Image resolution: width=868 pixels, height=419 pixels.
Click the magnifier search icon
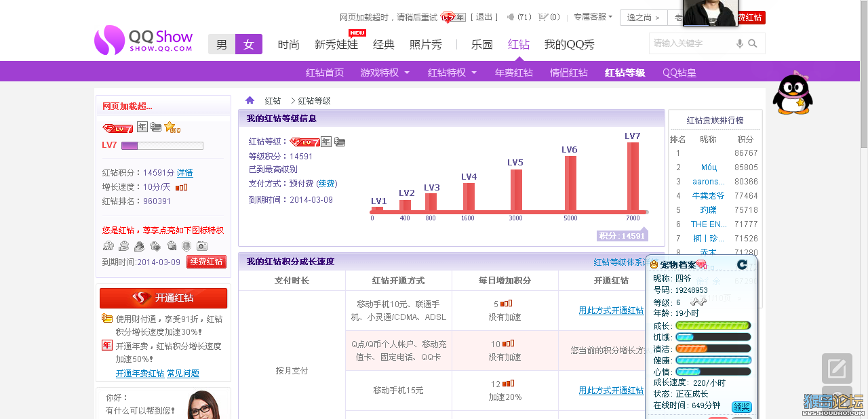point(752,43)
